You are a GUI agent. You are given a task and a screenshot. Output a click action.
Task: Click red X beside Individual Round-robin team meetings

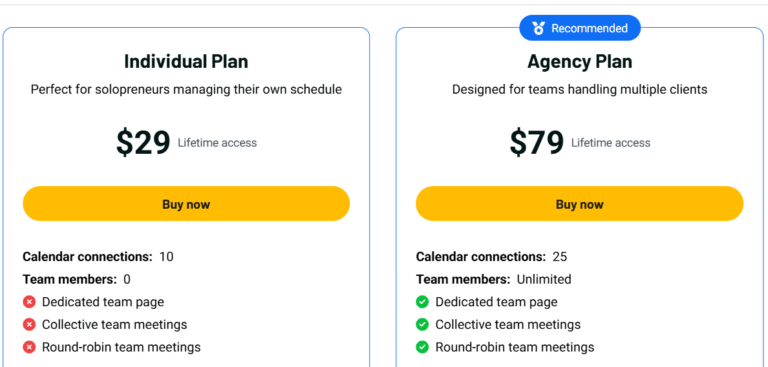click(x=29, y=347)
